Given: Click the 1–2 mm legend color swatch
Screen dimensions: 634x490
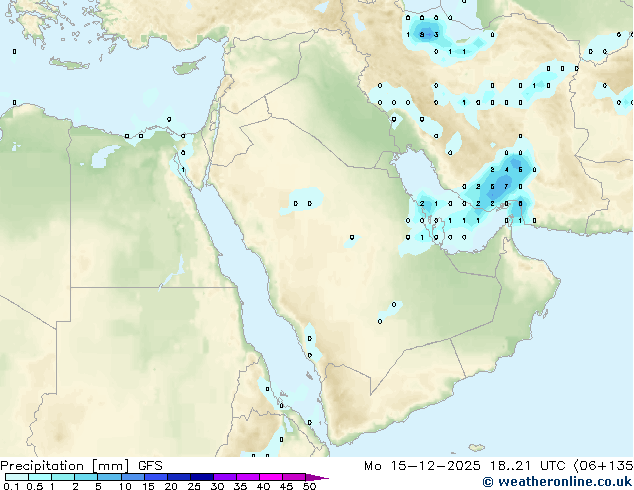Looking at the screenshot, I should [x=63, y=477].
